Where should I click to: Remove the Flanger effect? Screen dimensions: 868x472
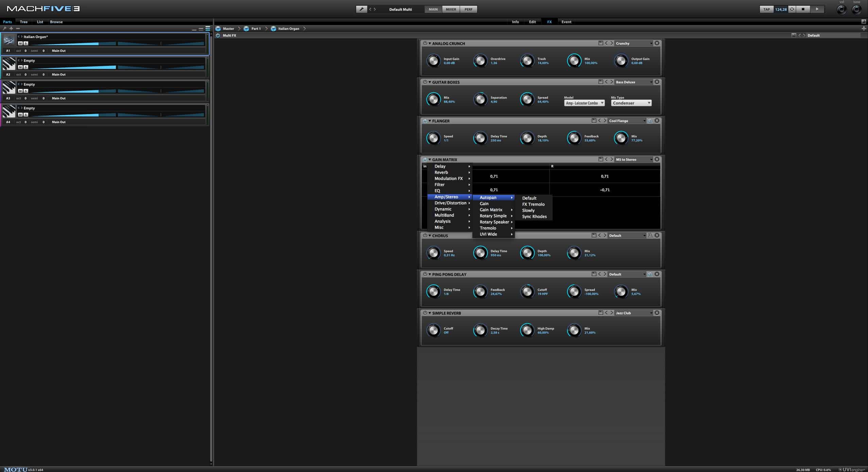pos(657,121)
